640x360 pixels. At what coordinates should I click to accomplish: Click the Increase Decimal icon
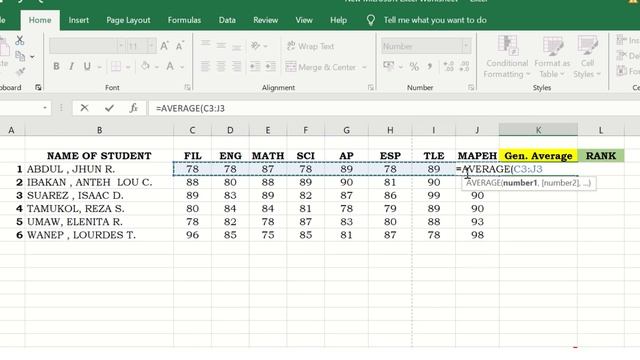[448, 66]
